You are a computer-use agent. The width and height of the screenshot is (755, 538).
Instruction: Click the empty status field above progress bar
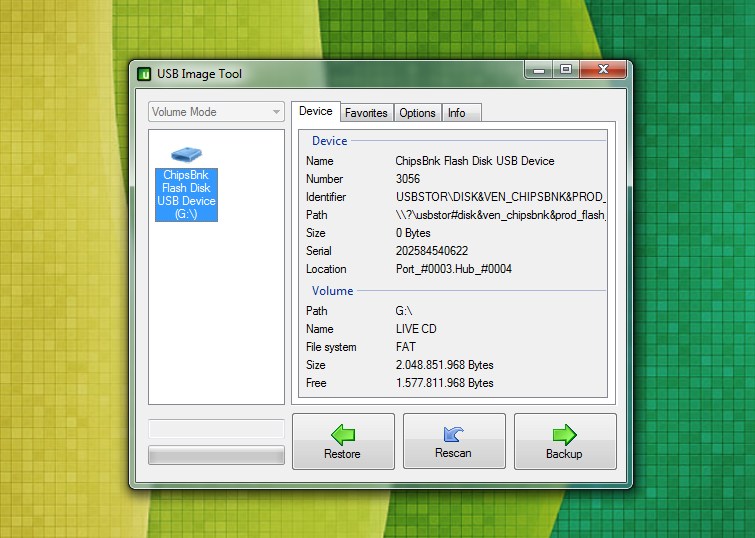216,429
